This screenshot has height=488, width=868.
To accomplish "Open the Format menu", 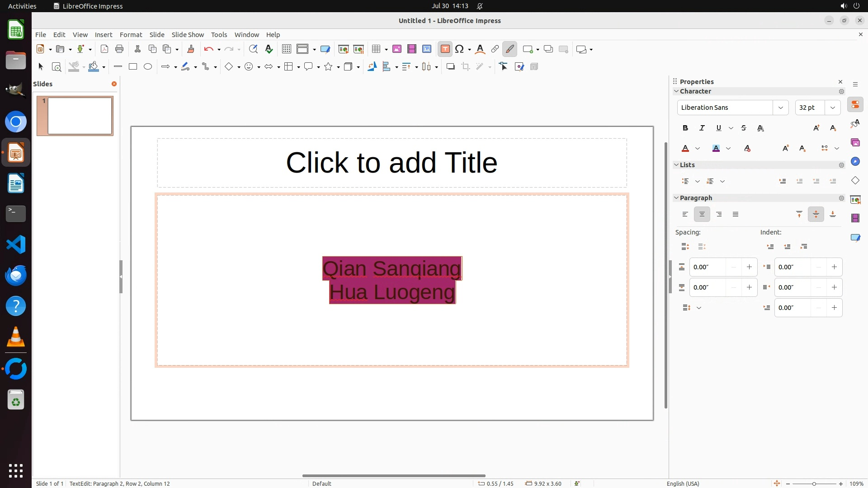I will pyautogui.click(x=131, y=35).
